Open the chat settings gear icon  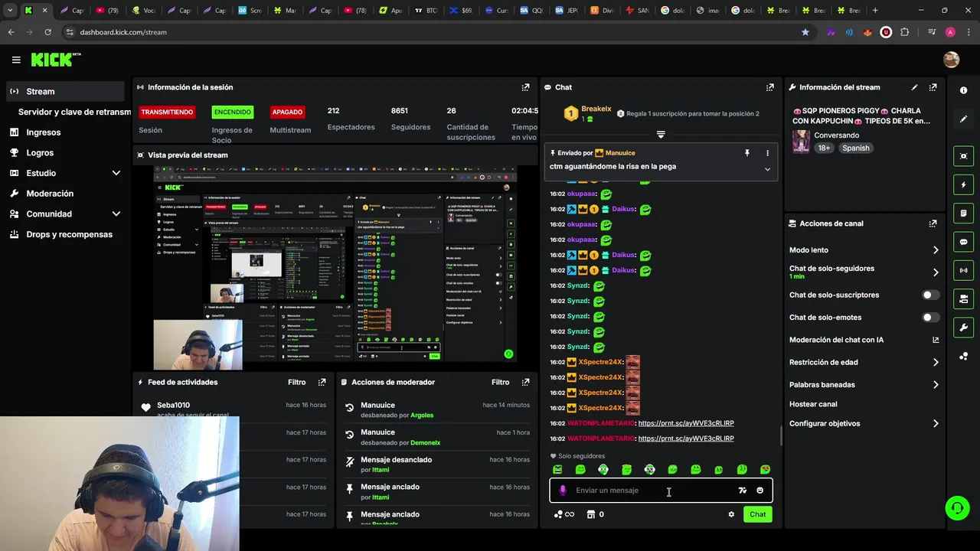(731, 514)
